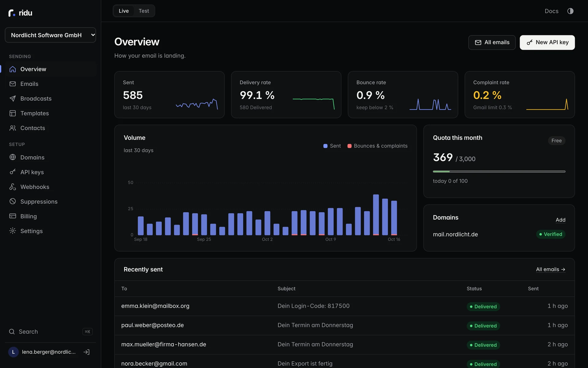Click the Bounce rate 0.9 % card

coord(403,95)
